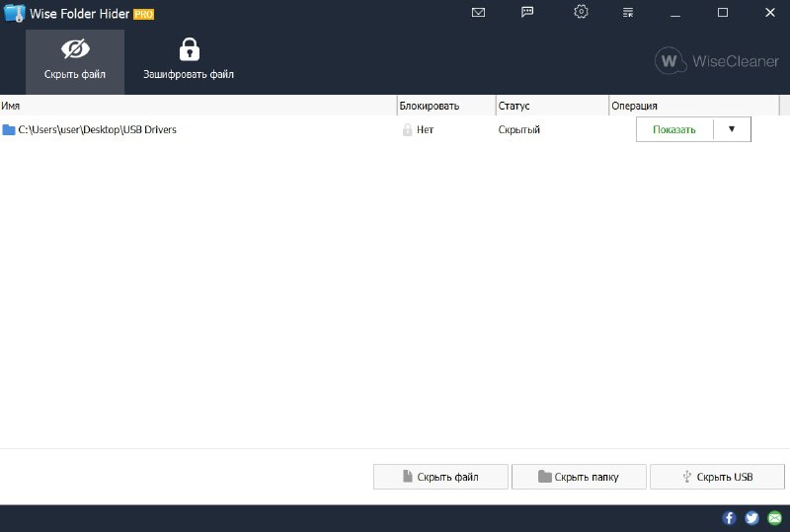Open settings gear icon in title bar
This screenshot has width=790, height=532.
tap(581, 12)
